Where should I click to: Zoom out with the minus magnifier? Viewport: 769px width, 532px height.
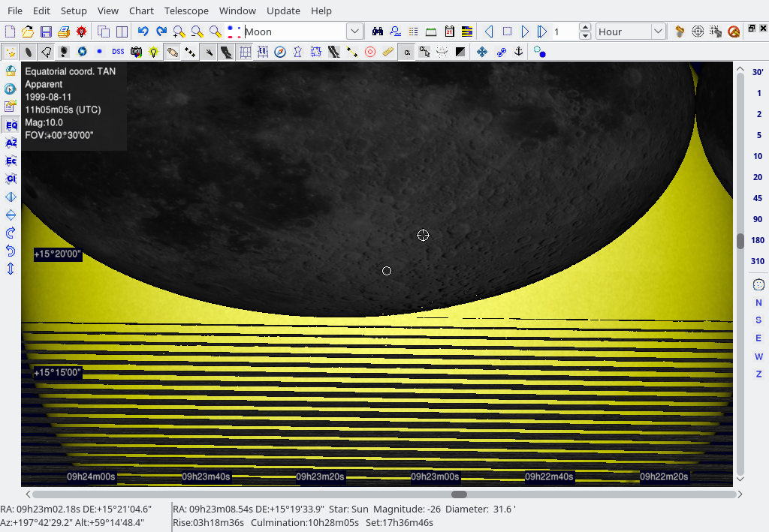click(198, 32)
